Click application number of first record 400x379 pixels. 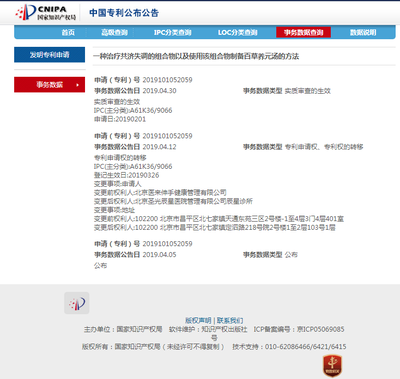pyautogui.click(x=167, y=80)
